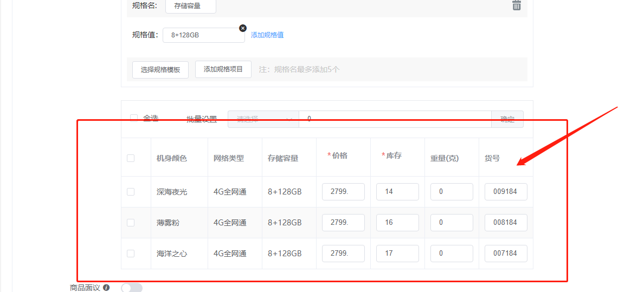Click the 批量设置 label
The width and height of the screenshot is (644, 292).
pos(202,119)
